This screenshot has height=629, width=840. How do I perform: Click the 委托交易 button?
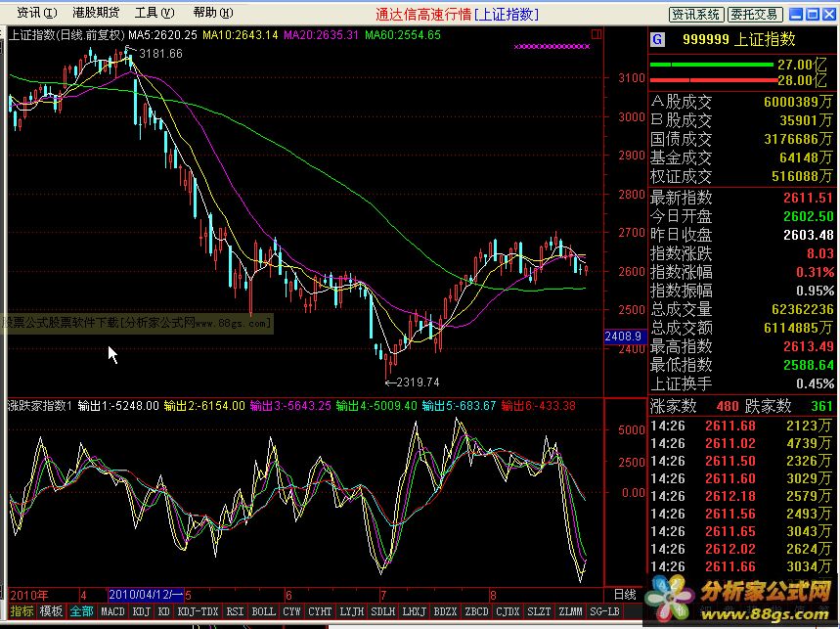755,15
